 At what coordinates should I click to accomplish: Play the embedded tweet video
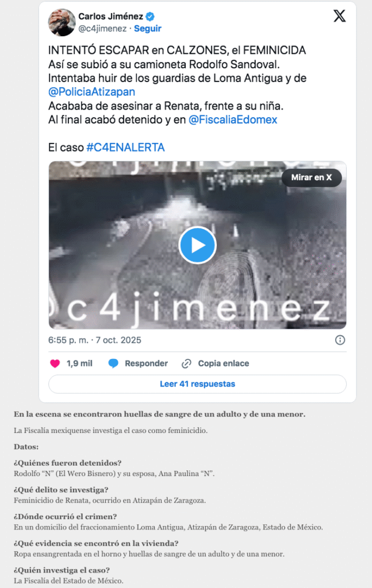197,245
